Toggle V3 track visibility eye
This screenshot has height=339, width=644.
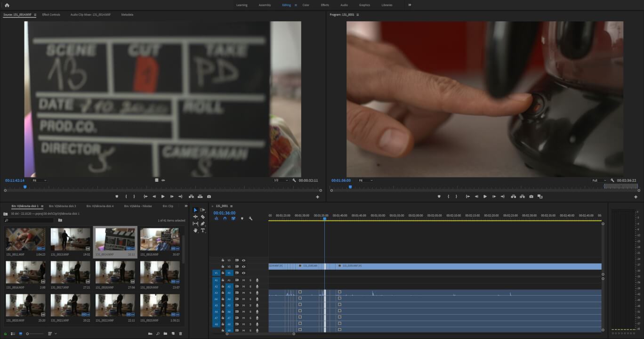(243, 260)
